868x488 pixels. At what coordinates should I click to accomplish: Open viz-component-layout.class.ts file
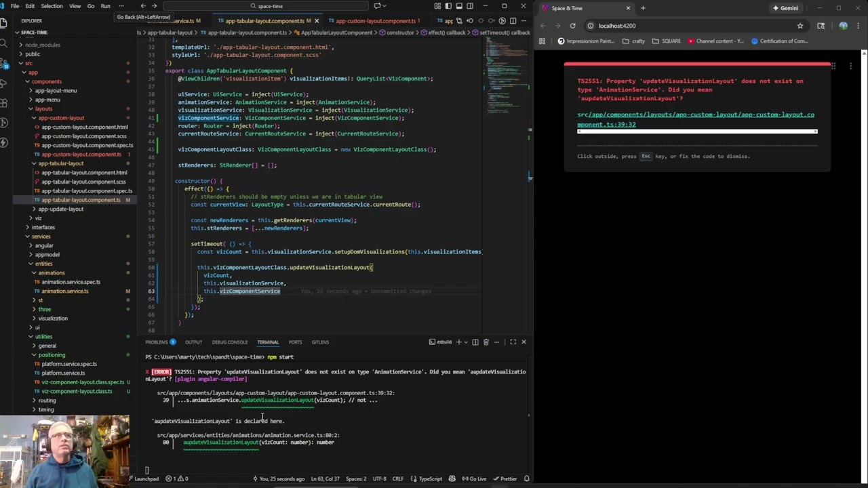click(x=77, y=391)
